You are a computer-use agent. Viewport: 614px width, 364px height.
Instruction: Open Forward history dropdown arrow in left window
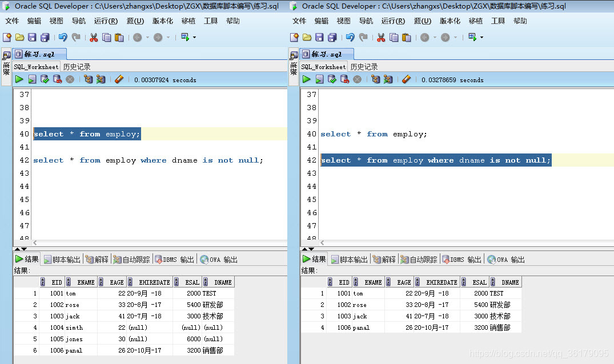click(168, 38)
